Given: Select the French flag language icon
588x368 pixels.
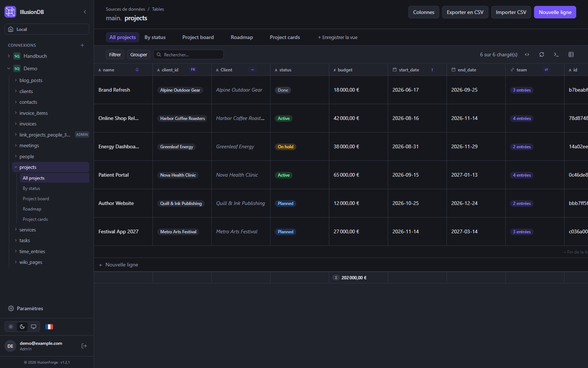Looking at the screenshot, I should [x=49, y=327].
